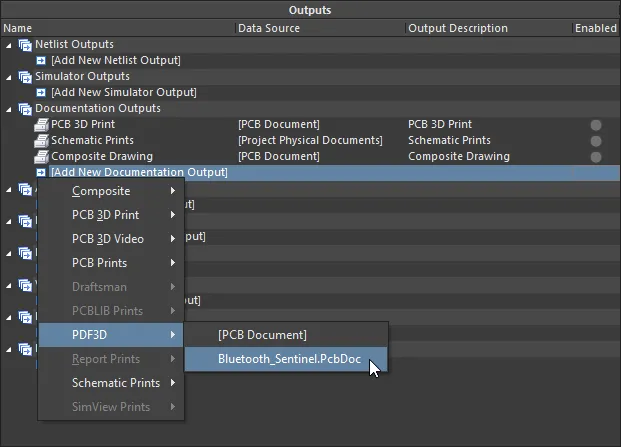Collapse the Simulator Outputs group
This screenshot has width=621, height=447.
pos(10,77)
